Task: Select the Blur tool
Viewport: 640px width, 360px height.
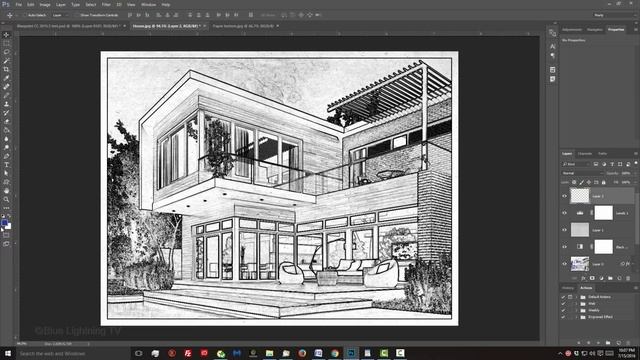Action: point(6,139)
